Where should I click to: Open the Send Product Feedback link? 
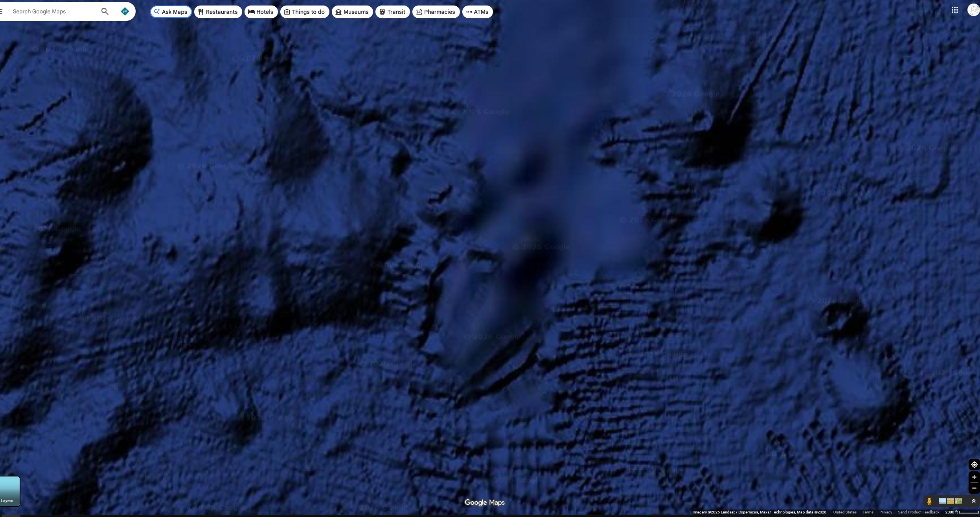pyautogui.click(x=918, y=512)
